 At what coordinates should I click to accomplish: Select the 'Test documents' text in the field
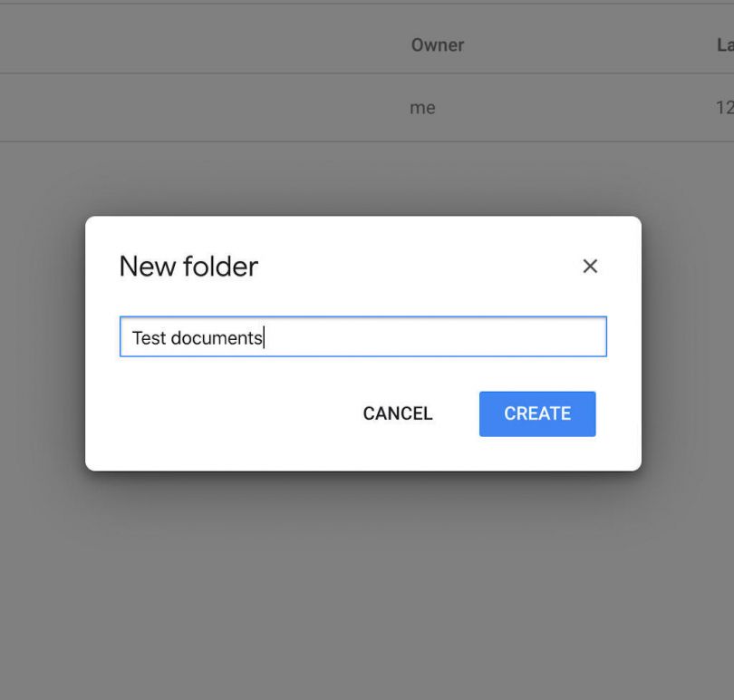[199, 336]
